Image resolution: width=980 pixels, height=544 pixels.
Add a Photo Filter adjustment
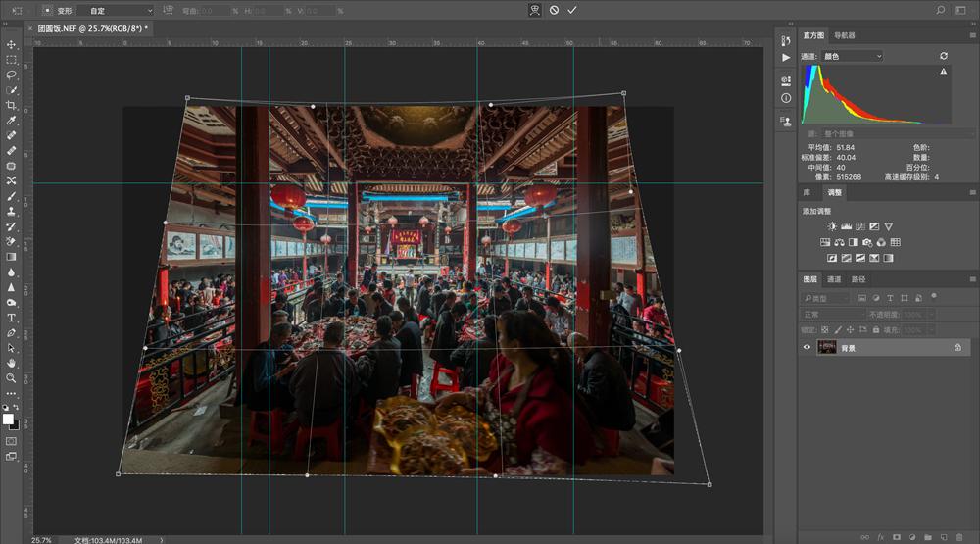pyautogui.click(x=867, y=242)
